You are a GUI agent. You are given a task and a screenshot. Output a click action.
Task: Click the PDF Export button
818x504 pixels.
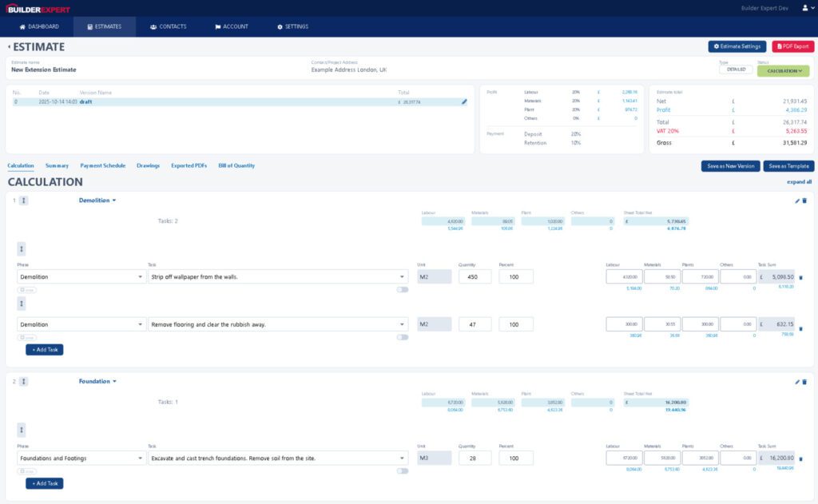click(x=792, y=47)
